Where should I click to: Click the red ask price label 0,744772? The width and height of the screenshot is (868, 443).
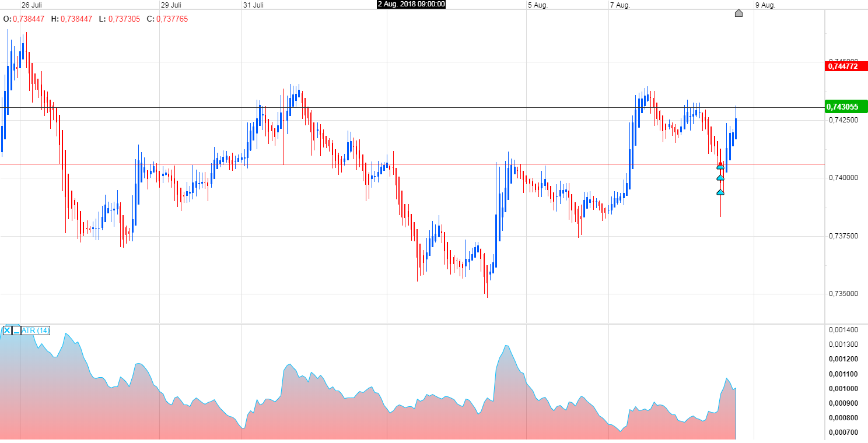click(x=844, y=66)
